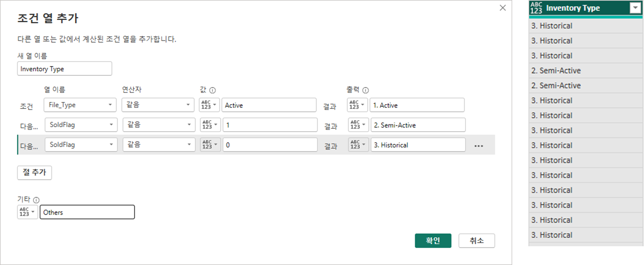Click the Others default value field
644x265 pixels.
click(x=87, y=212)
